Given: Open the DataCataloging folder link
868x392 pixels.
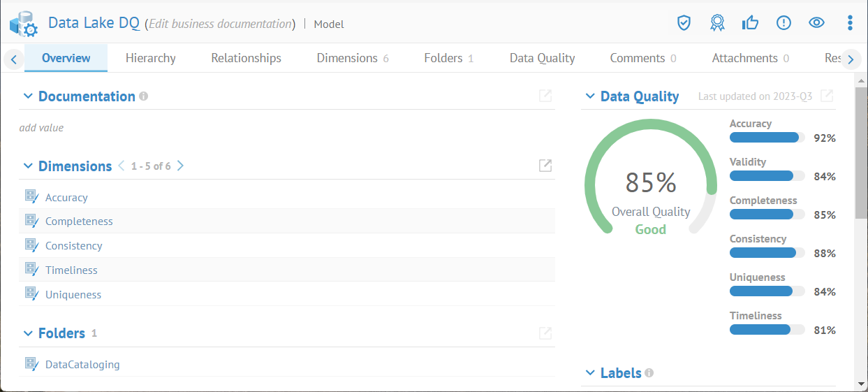Looking at the screenshot, I should (82, 365).
